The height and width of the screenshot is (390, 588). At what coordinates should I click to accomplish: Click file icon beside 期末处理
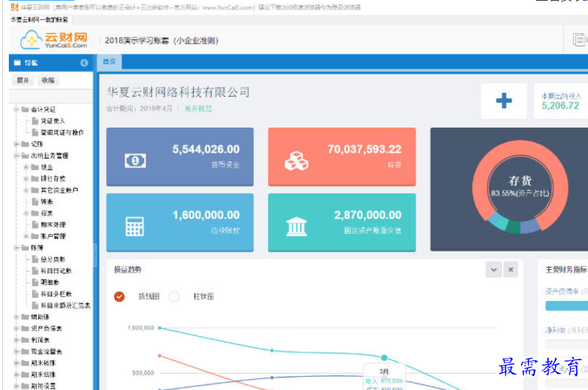pyautogui.click(x=35, y=224)
